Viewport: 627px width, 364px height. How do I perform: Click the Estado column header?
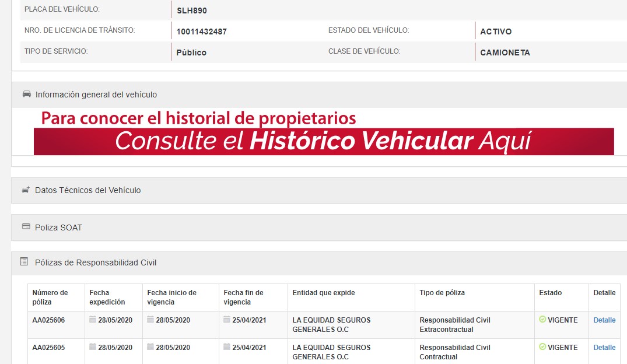(x=551, y=293)
